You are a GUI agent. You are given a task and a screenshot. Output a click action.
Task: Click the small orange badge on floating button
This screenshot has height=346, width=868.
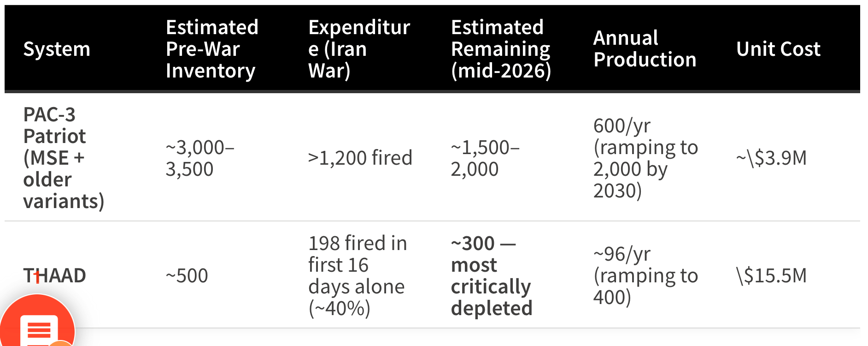pos(61,344)
